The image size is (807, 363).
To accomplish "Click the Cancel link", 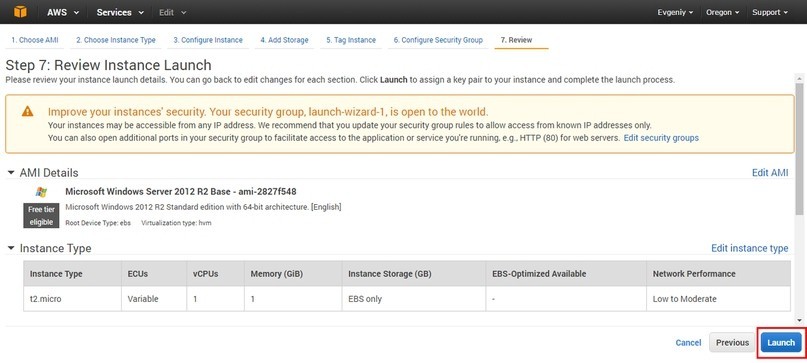I will pyautogui.click(x=688, y=342).
